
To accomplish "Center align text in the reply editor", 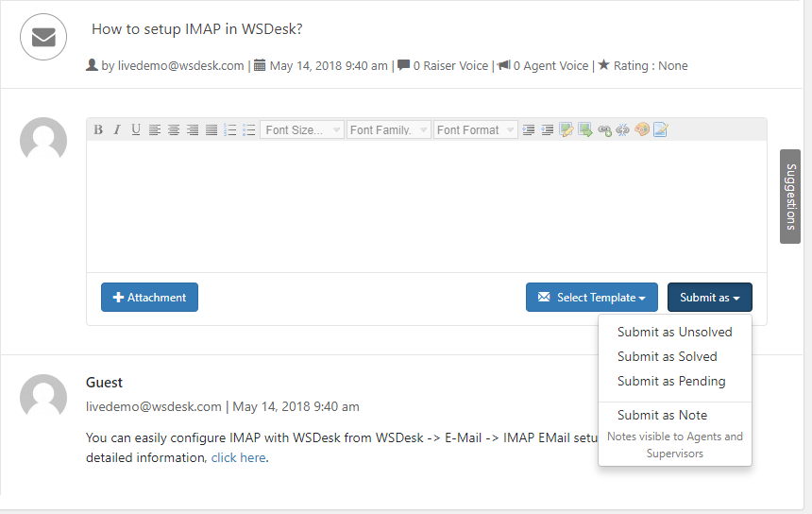I will [174, 129].
